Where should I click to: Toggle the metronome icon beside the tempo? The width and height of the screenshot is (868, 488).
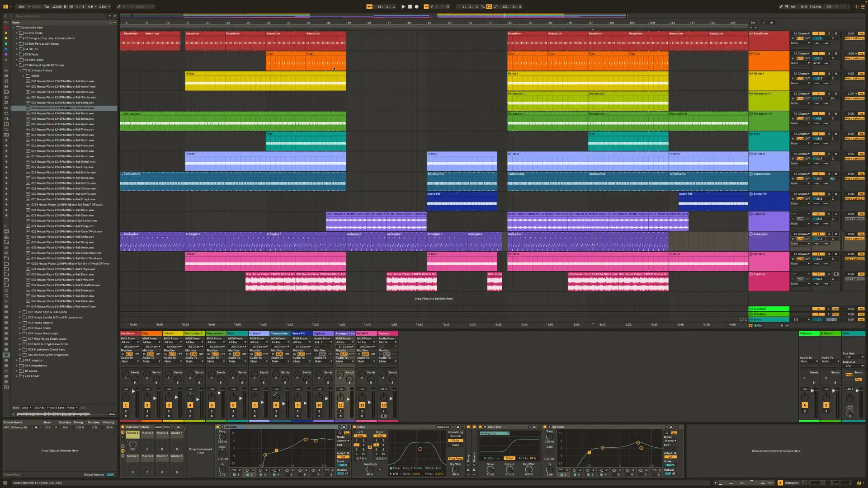coord(91,7)
